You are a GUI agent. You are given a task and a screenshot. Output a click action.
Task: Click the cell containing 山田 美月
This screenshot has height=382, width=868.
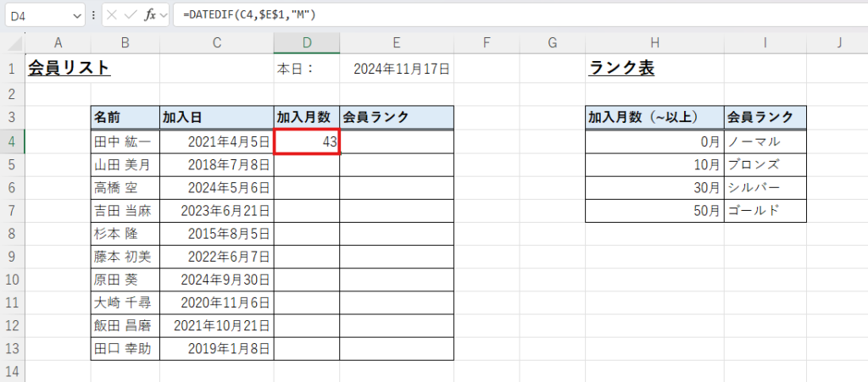click(125, 164)
